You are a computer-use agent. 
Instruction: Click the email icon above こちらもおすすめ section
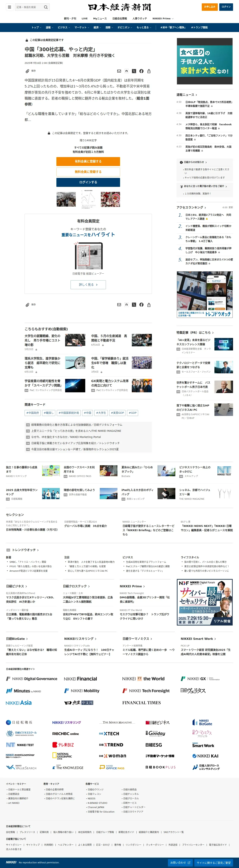[119, 305]
